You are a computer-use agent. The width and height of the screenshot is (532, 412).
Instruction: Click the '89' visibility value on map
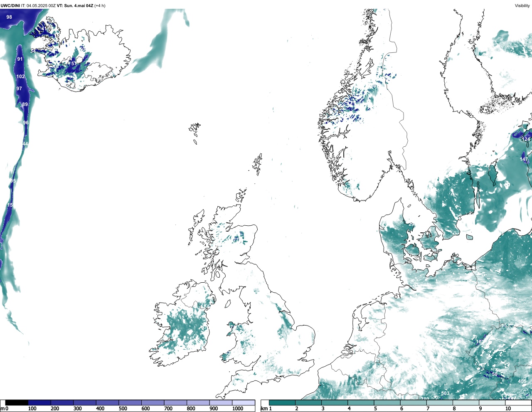tap(25, 105)
